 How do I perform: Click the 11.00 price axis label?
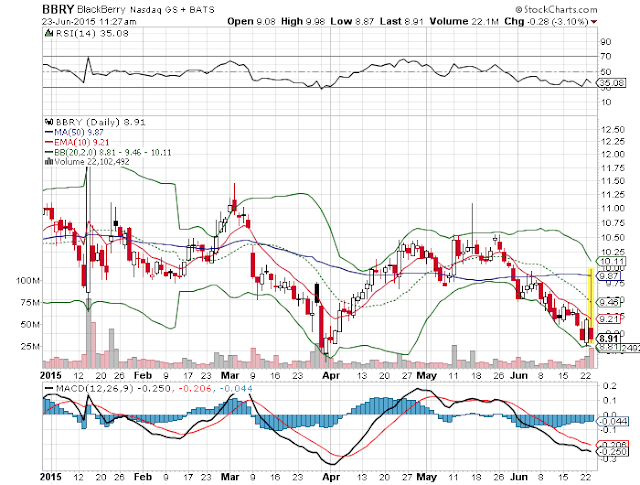pos(612,208)
